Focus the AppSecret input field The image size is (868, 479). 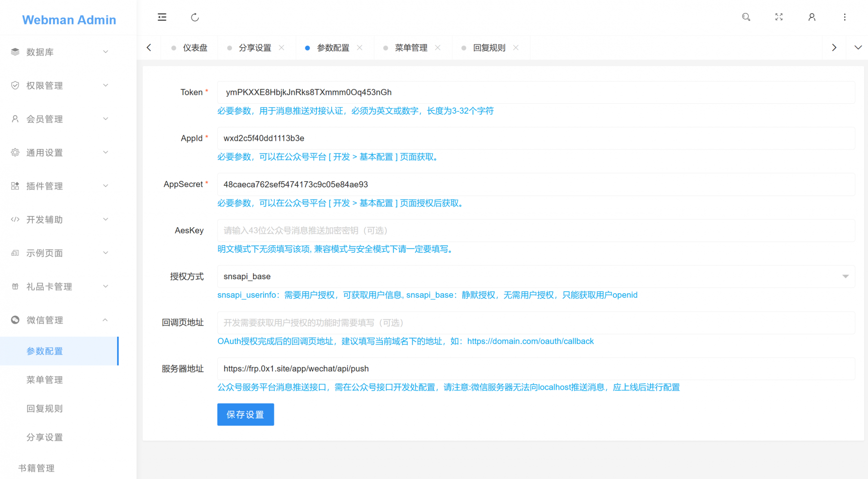click(x=536, y=184)
